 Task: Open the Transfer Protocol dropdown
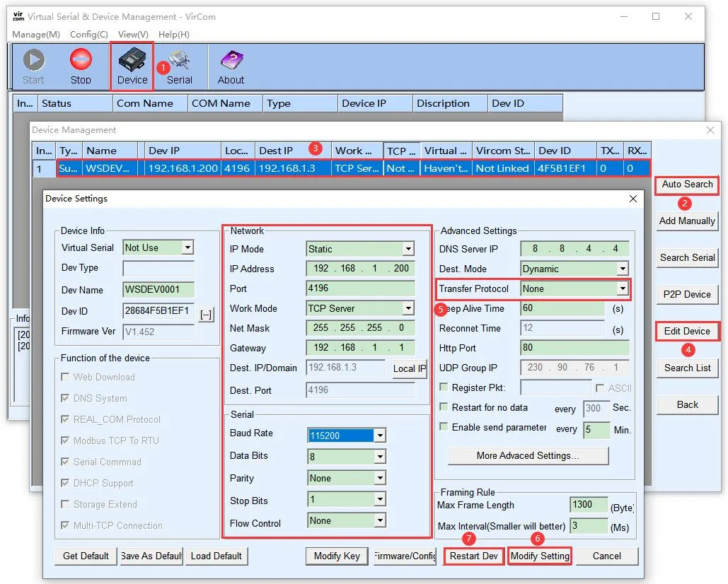(x=623, y=288)
